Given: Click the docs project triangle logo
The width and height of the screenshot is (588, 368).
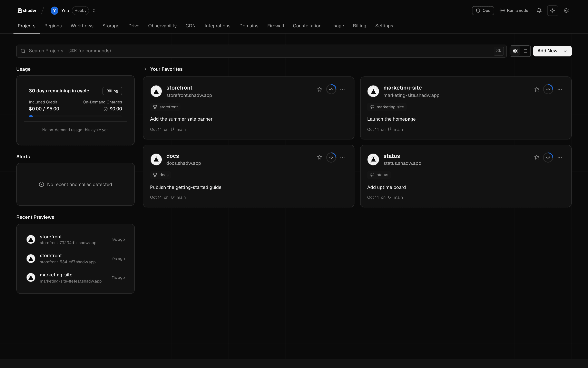Looking at the screenshot, I should pyautogui.click(x=156, y=159).
